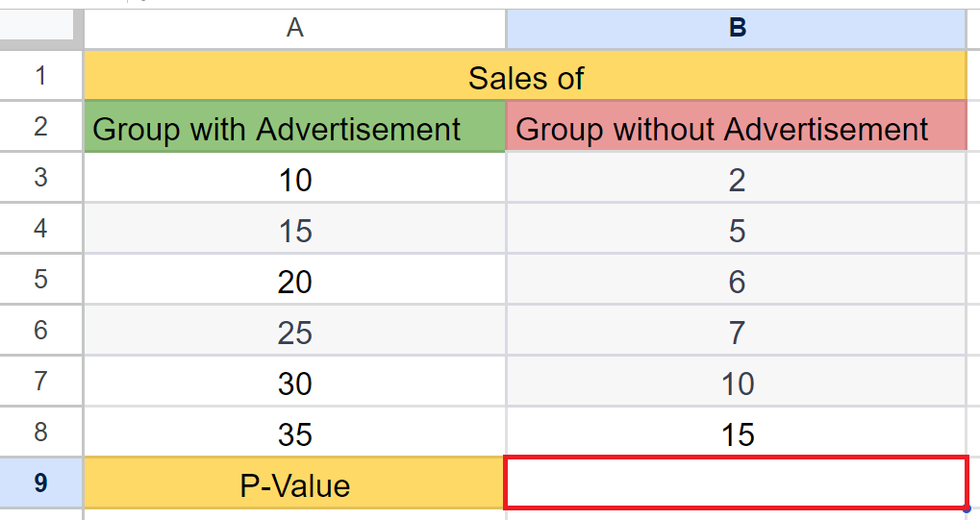
Task: Click cell B8 containing 15
Action: (737, 432)
